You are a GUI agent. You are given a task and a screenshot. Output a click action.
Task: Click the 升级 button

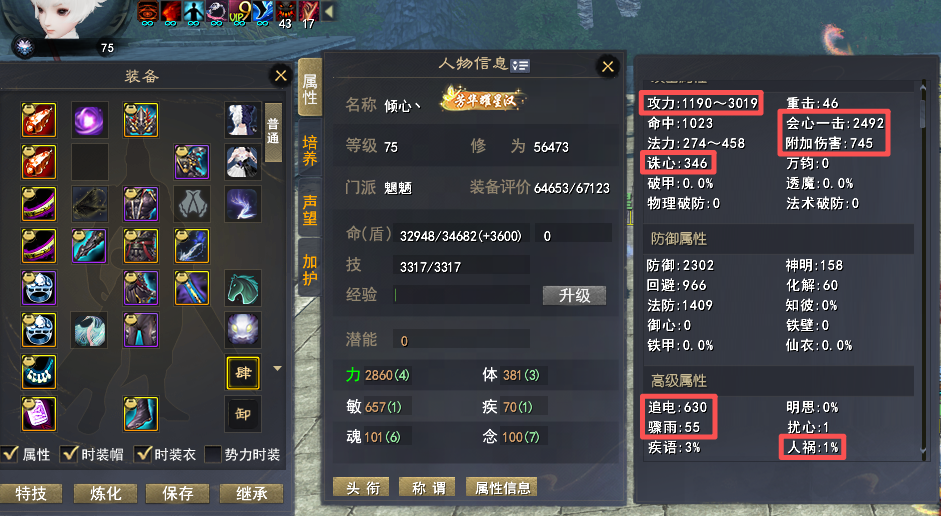point(574,295)
